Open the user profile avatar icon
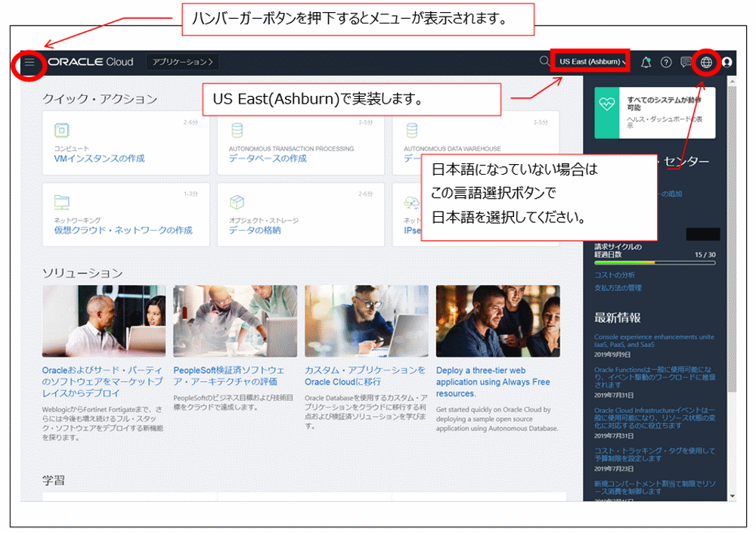 pyautogui.click(x=727, y=62)
